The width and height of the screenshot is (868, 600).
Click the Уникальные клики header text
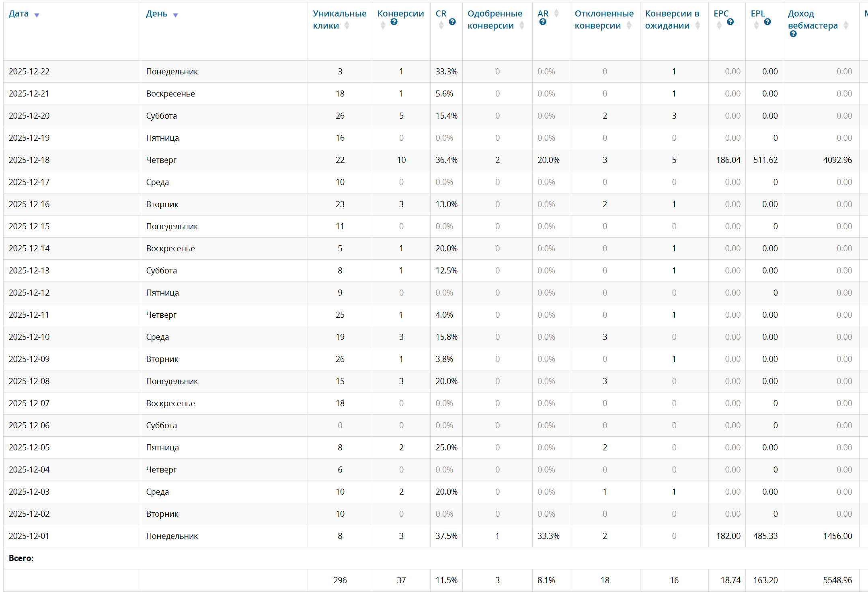339,14
